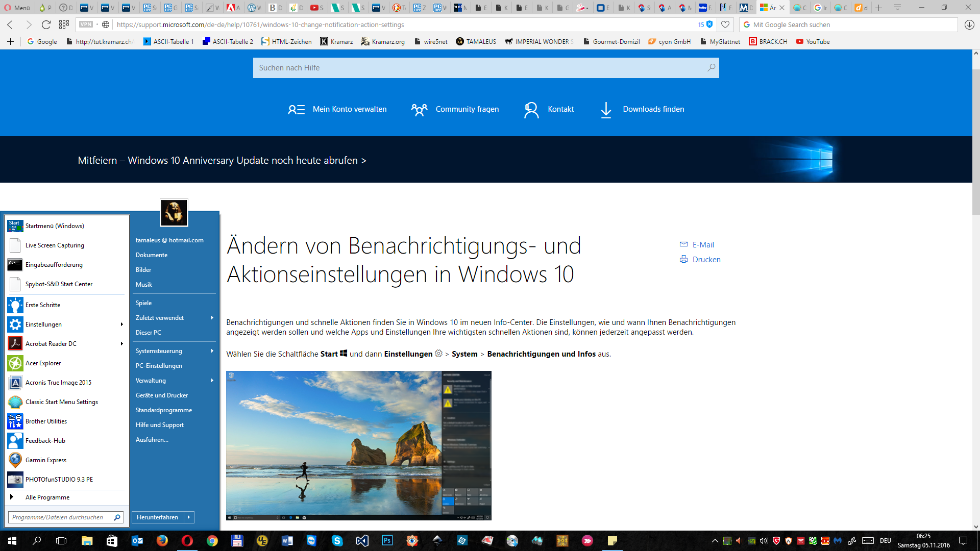Open the Herunterfahren options arrow

tap(189, 517)
